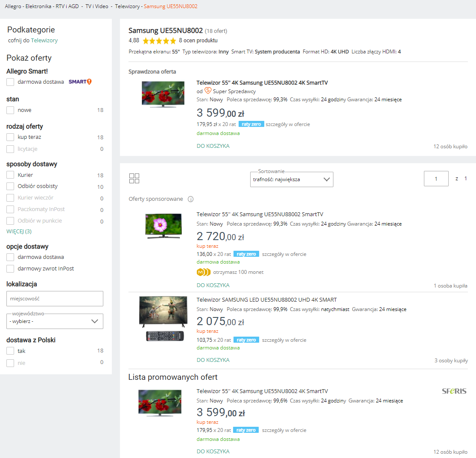Open TV i Video breadcrumb

pos(97,6)
